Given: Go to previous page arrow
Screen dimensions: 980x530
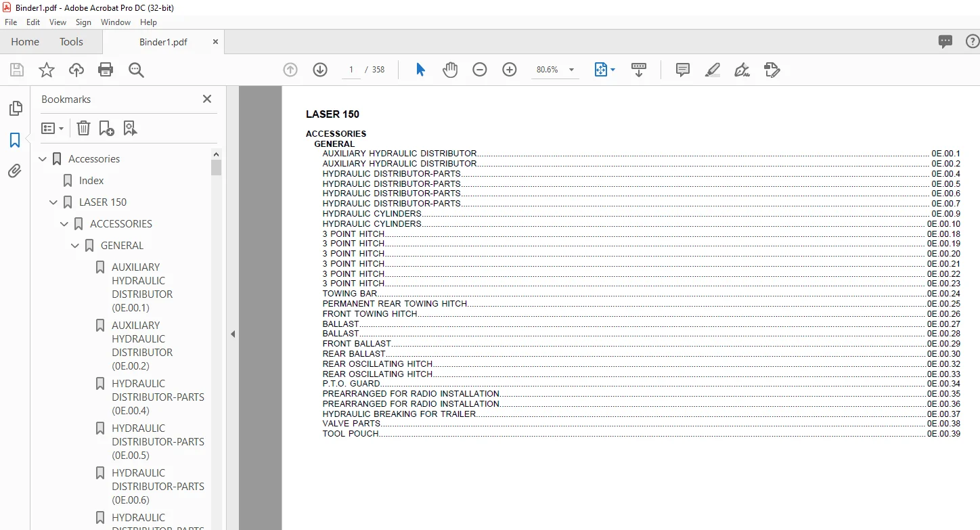Looking at the screenshot, I should 290,70.
